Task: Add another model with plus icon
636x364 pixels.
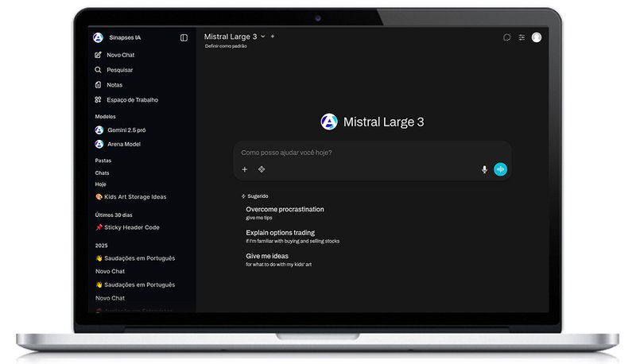Action: click(x=273, y=37)
